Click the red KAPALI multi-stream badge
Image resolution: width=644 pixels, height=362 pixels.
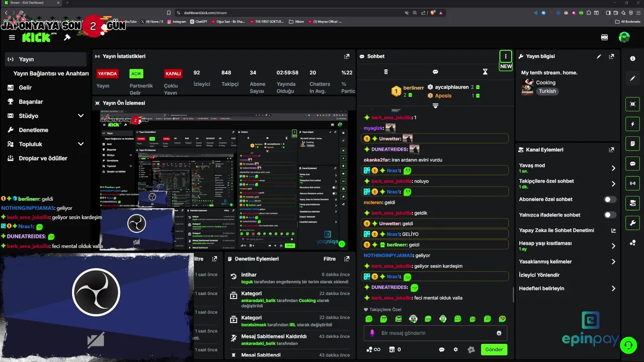(173, 73)
